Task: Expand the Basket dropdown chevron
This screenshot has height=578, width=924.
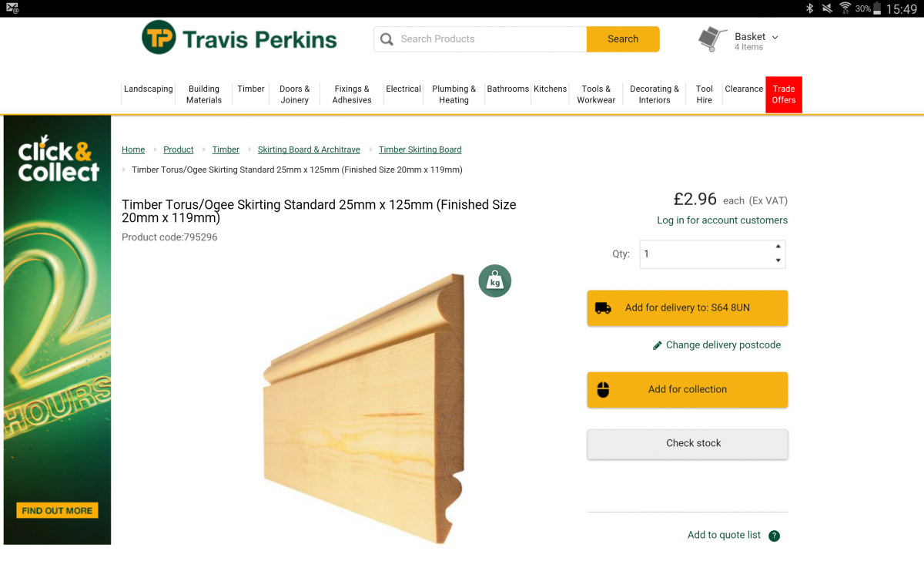Action: [775, 37]
